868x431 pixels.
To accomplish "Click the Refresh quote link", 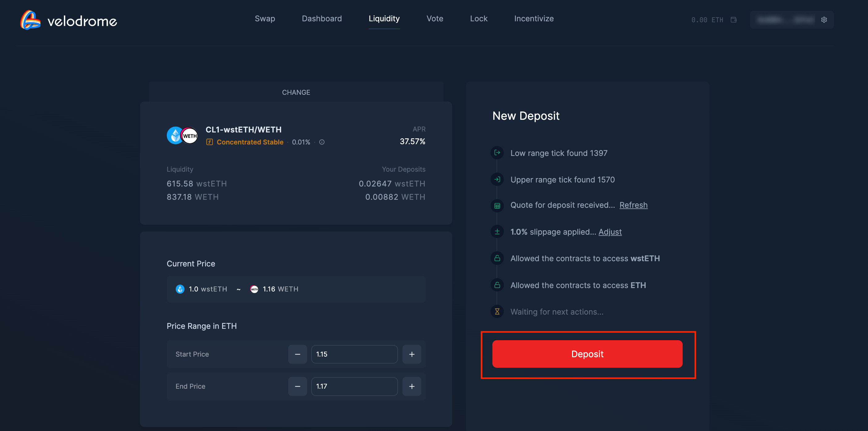I will pos(633,205).
